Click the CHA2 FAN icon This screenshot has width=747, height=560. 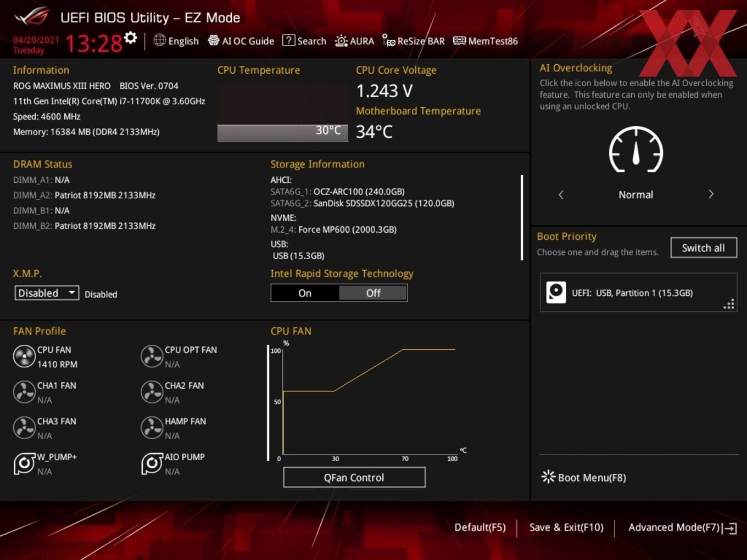pyautogui.click(x=152, y=392)
